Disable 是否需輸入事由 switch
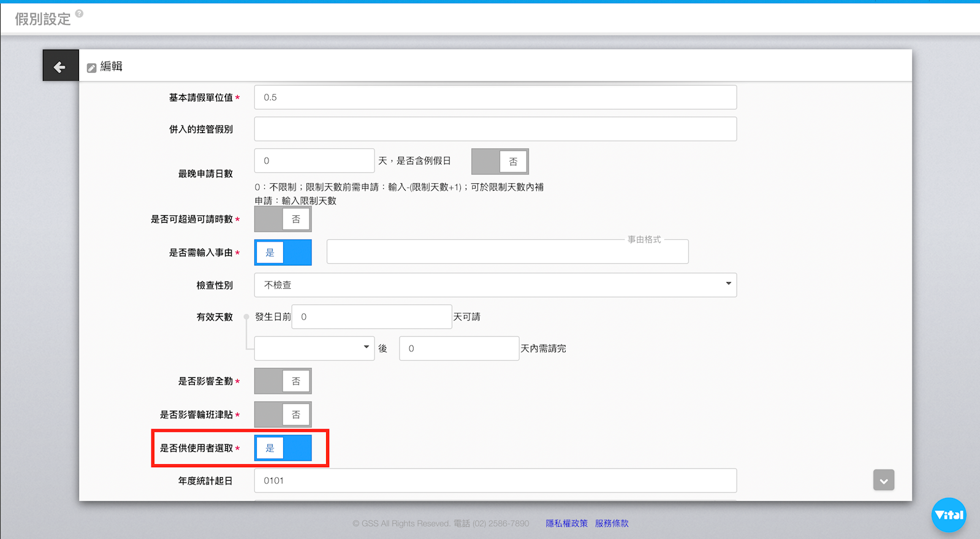 283,253
